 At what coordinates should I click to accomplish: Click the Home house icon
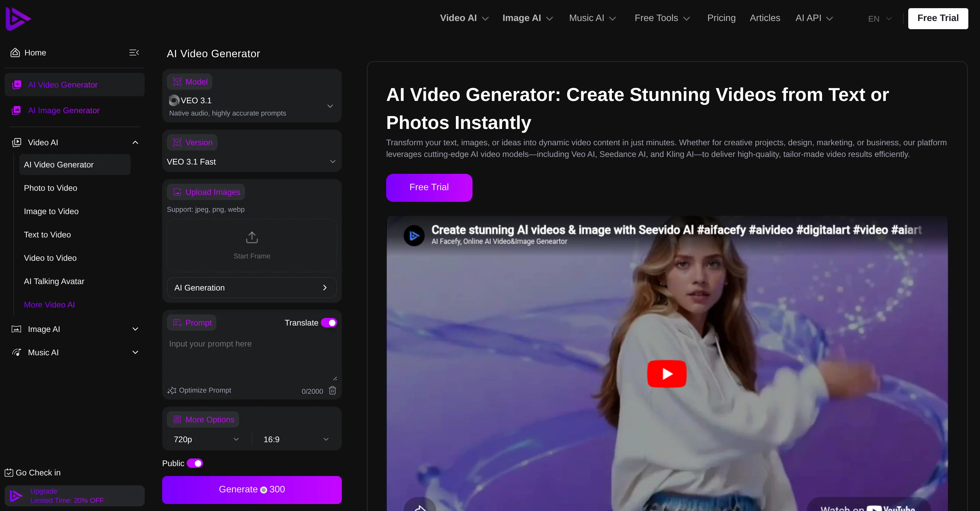pos(15,52)
